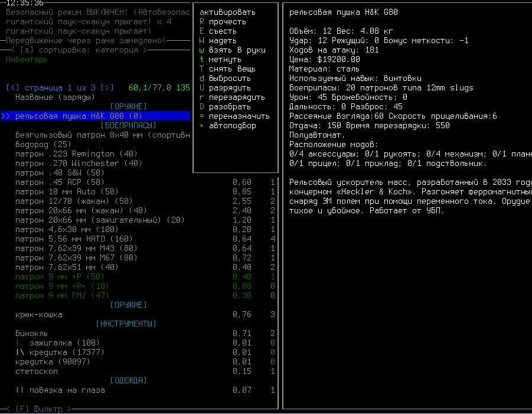Image resolution: width=532 pixels, height=414 pixels.
Task: Select 'патрон .40 S&W (50)'
Action: (x=60, y=173)
